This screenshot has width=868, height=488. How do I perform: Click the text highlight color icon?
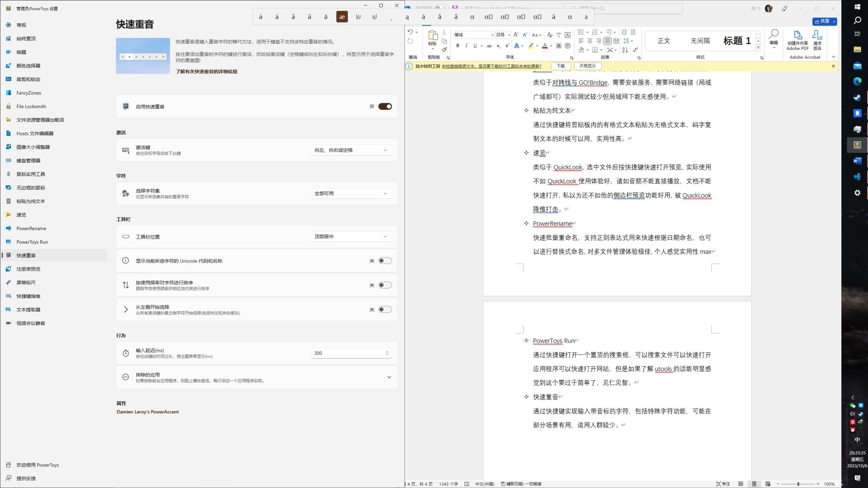(531, 46)
